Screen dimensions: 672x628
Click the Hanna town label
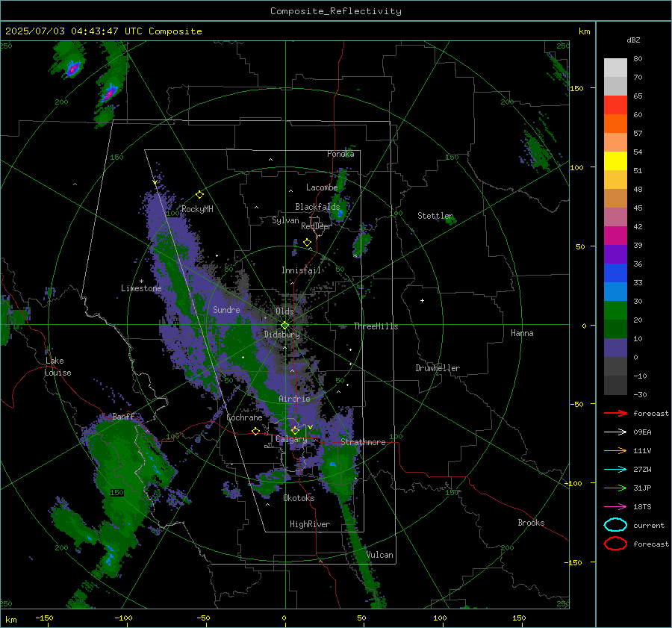click(522, 333)
